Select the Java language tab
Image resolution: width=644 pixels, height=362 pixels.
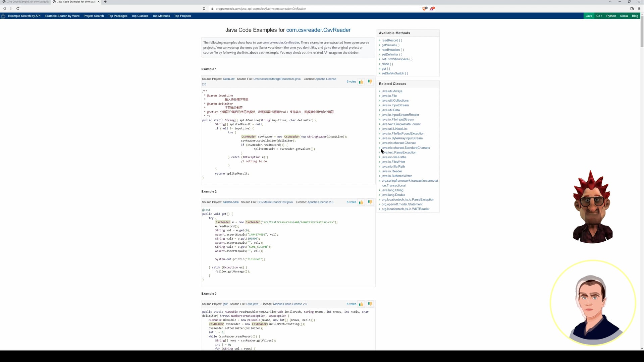click(589, 16)
